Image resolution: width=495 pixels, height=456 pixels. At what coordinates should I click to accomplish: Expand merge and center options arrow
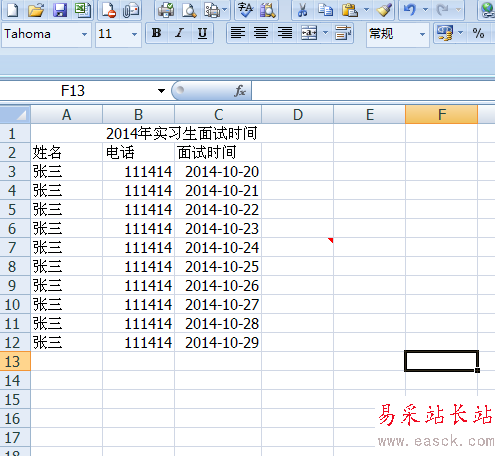326,33
